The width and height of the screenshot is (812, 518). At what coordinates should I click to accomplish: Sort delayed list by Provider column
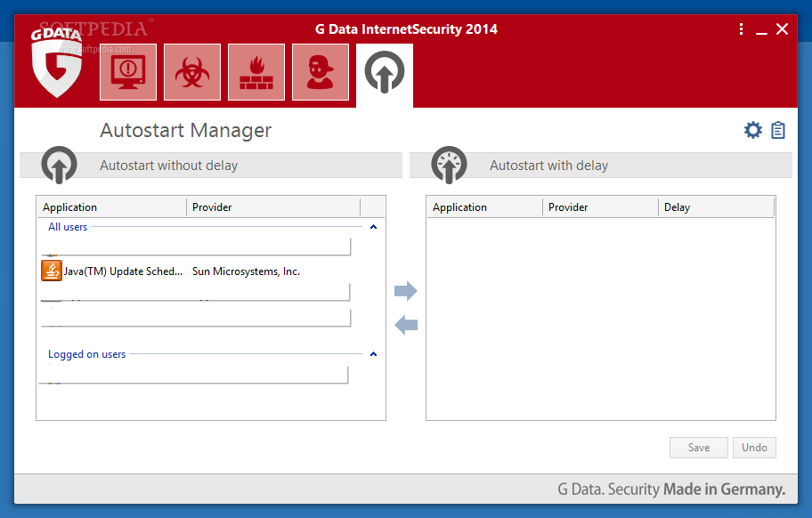click(601, 207)
